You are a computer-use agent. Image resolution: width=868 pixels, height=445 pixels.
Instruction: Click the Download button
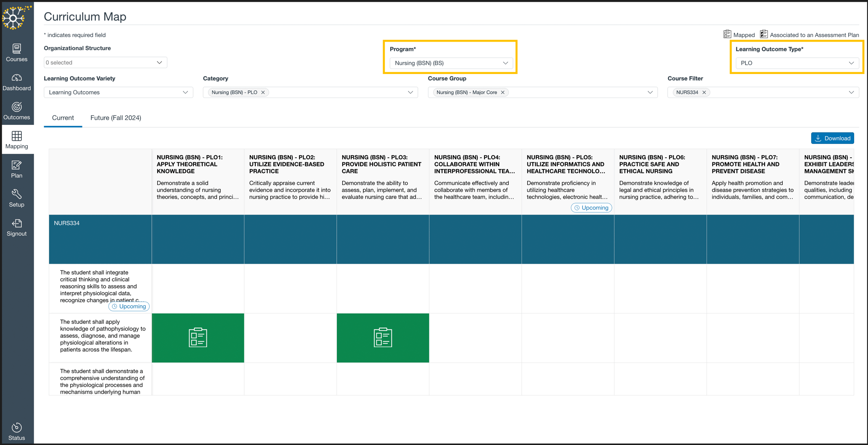[x=832, y=138]
